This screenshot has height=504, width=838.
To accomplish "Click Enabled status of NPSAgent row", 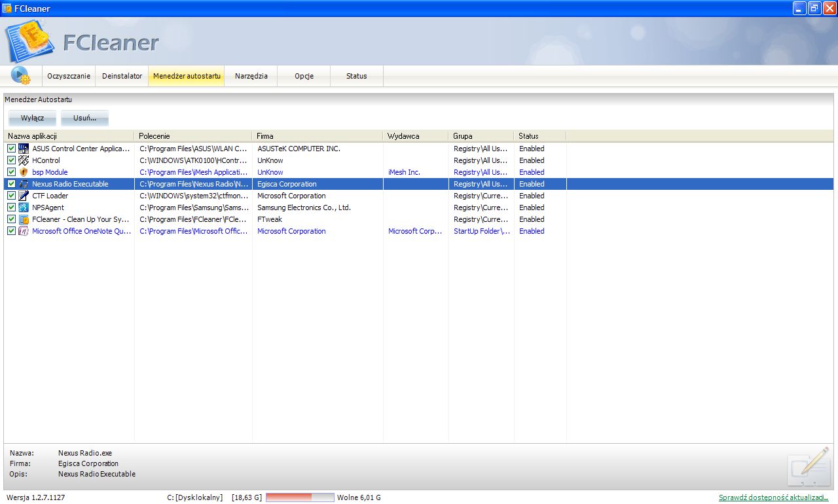I will pos(532,207).
